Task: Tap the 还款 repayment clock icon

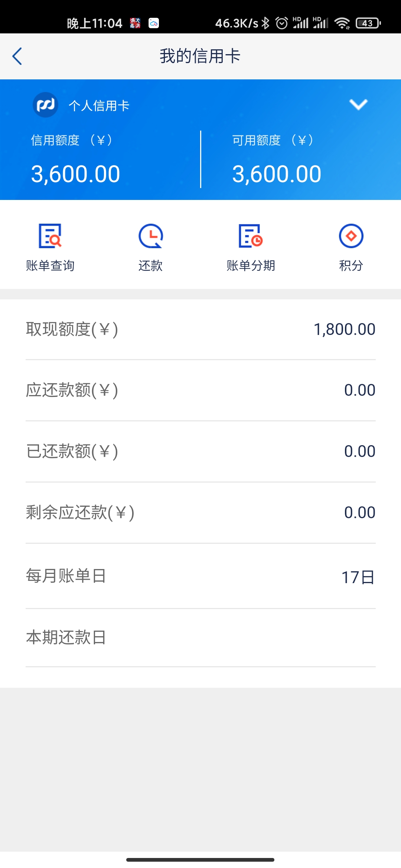Action: click(150, 236)
